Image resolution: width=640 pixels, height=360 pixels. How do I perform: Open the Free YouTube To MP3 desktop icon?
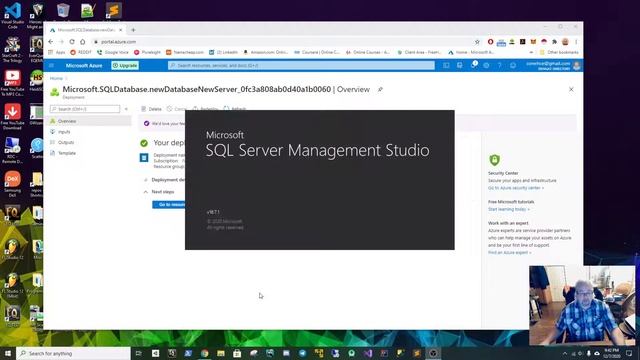(13, 83)
